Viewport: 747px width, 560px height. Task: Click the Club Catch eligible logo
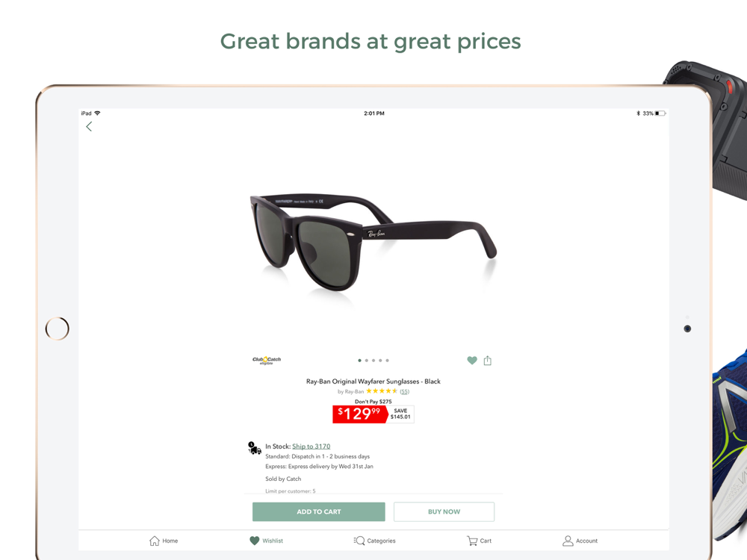pos(267,361)
